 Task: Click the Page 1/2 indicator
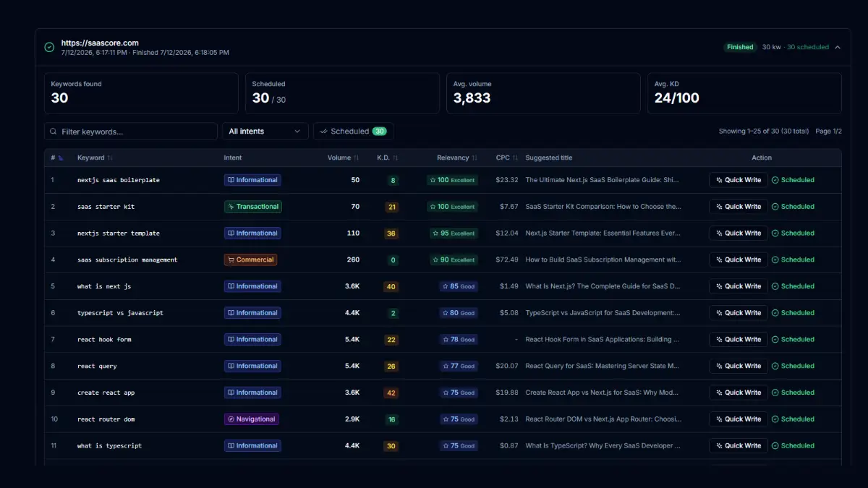[x=828, y=132]
